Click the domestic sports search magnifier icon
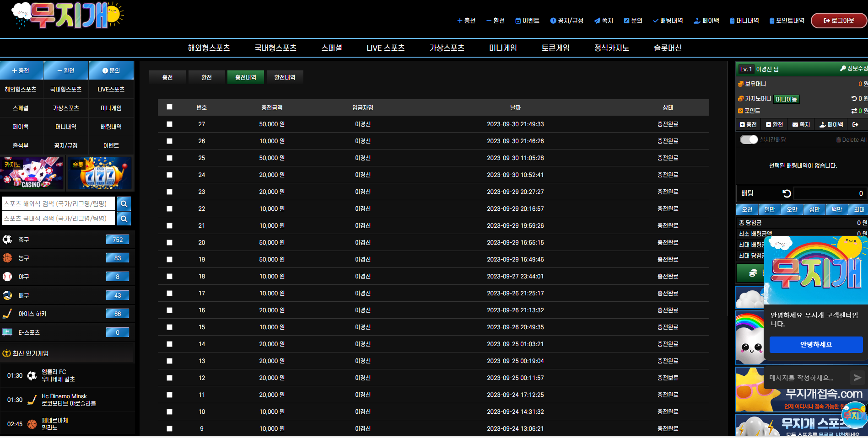Image resolution: width=868 pixels, height=438 pixels. 124,219
